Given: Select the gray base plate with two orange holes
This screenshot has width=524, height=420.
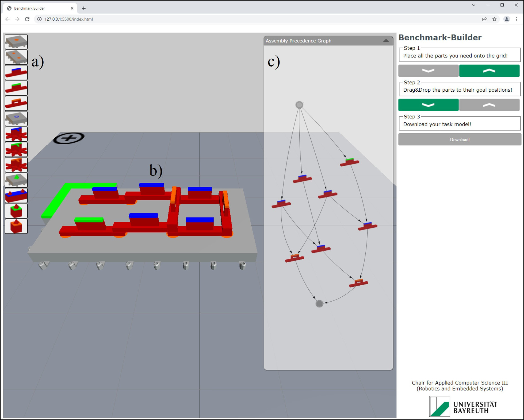Looking at the screenshot, I should 16,57.
